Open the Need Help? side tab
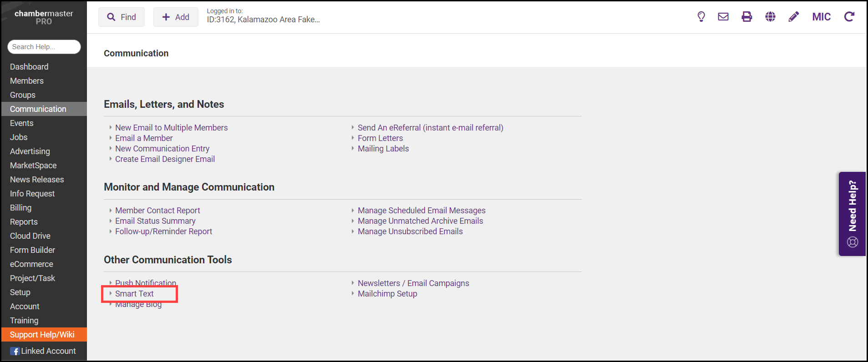 click(x=852, y=214)
